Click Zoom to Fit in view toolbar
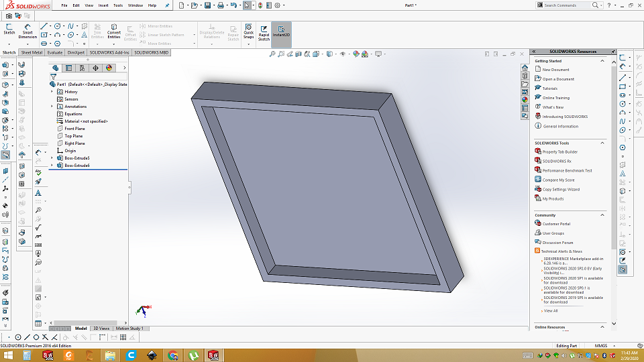This screenshot has height=362, width=644. click(x=272, y=54)
